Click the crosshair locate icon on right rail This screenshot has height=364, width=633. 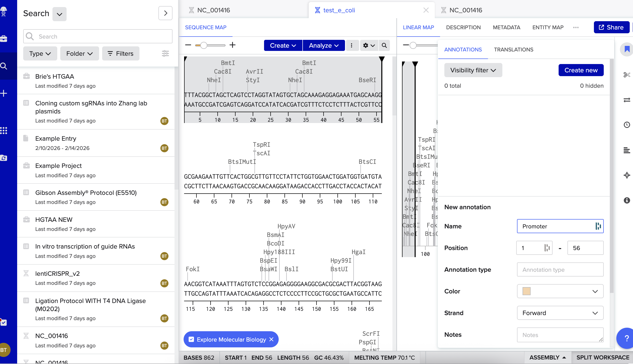pyautogui.click(x=627, y=175)
